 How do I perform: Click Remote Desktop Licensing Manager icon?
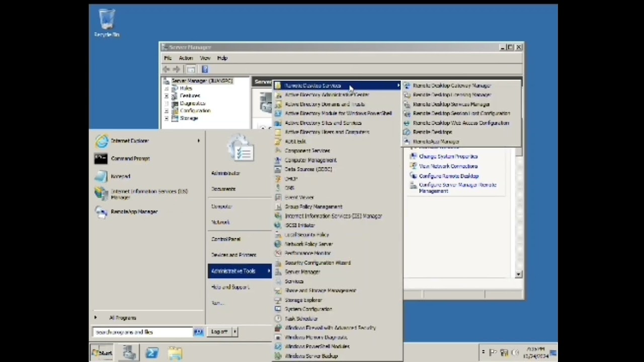click(x=407, y=95)
